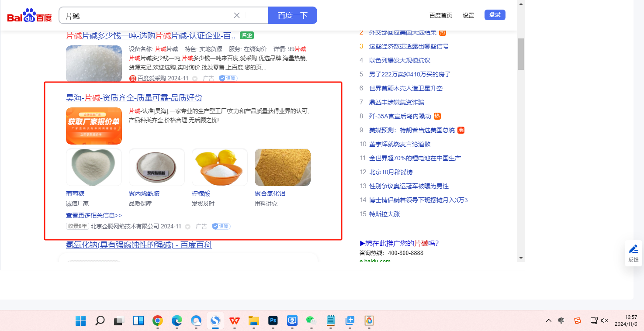
Task: Click the 登录 button
Action: coord(495,15)
